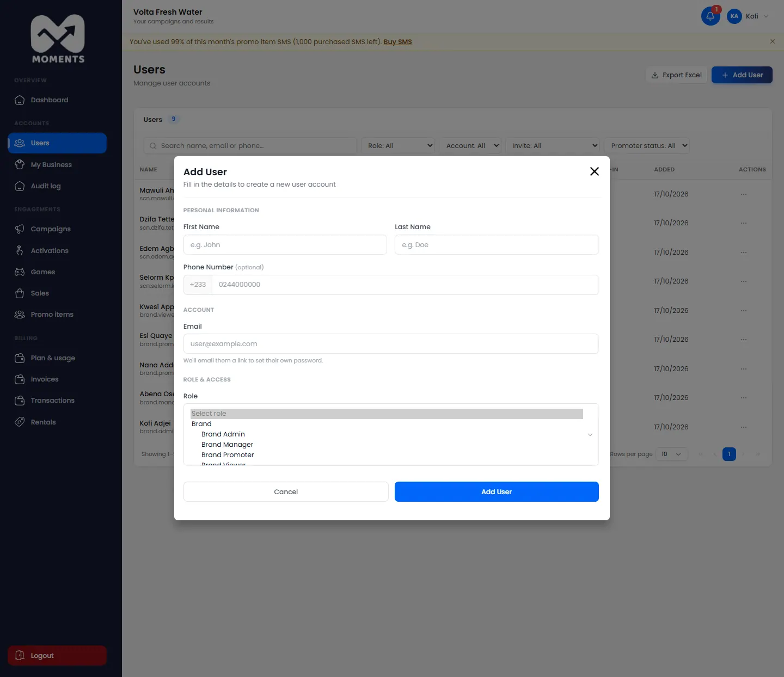Cancel the Add User form
The width and height of the screenshot is (784, 677).
(286, 492)
